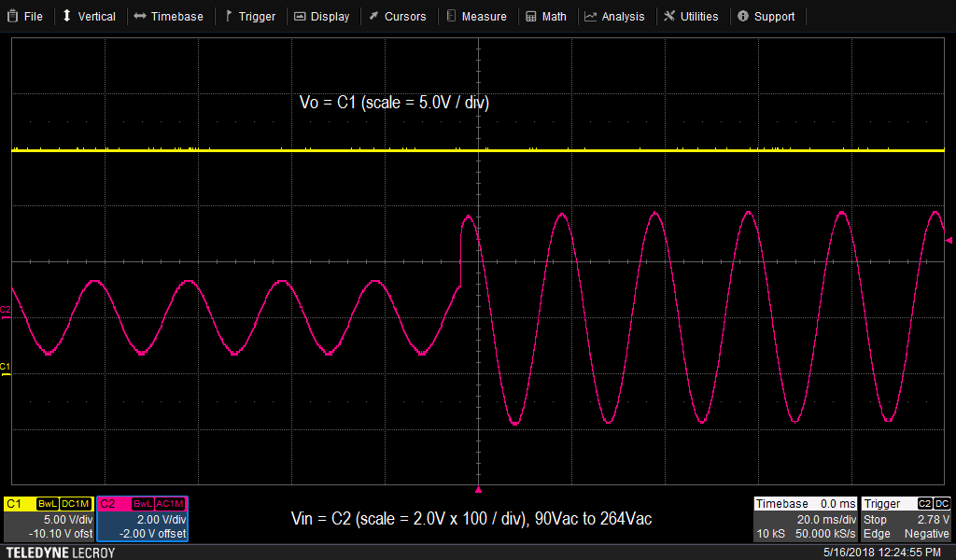This screenshot has width=956, height=560.
Task: Click the Analysis chart icon
Action: click(590, 16)
